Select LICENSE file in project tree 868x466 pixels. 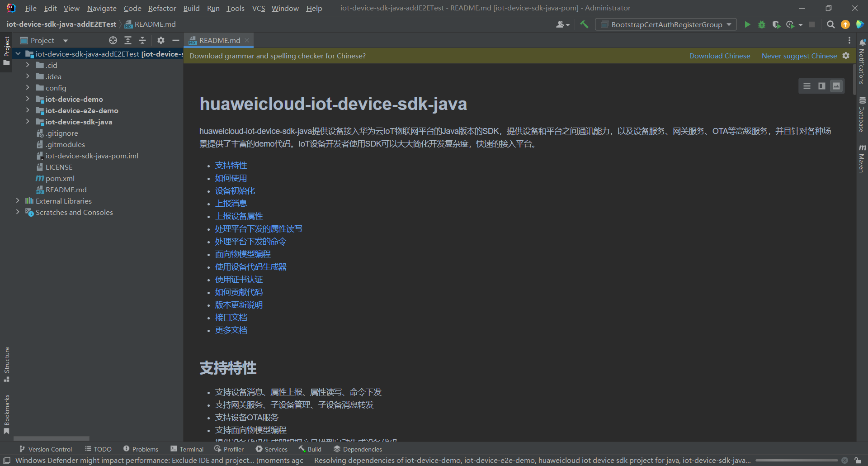click(54, 167)
